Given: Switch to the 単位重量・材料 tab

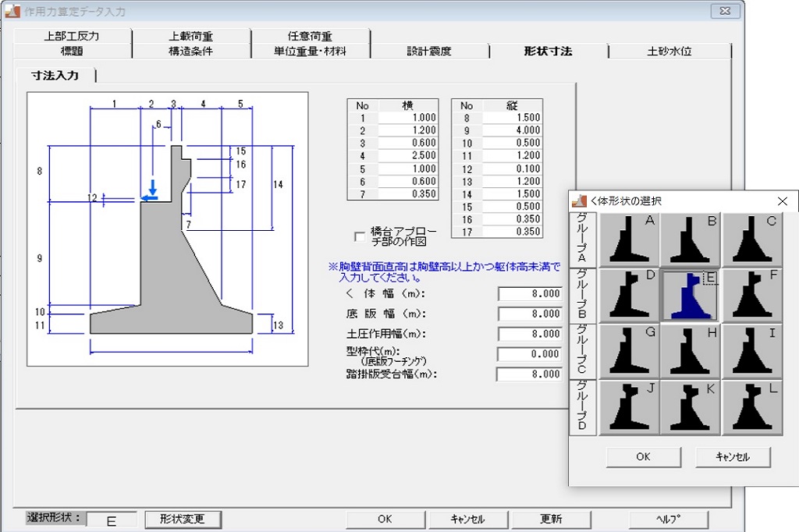Looking at the screenshot, I should [x=310, y=51].
